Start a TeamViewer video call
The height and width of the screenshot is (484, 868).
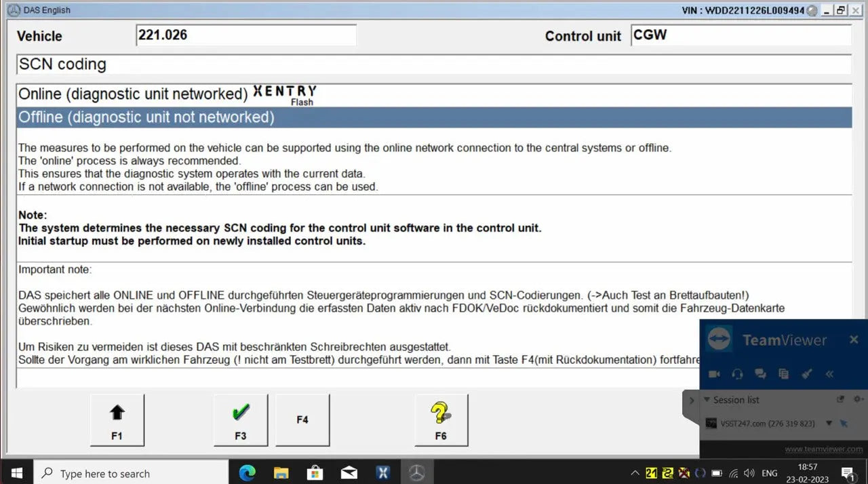click(714, 374)
